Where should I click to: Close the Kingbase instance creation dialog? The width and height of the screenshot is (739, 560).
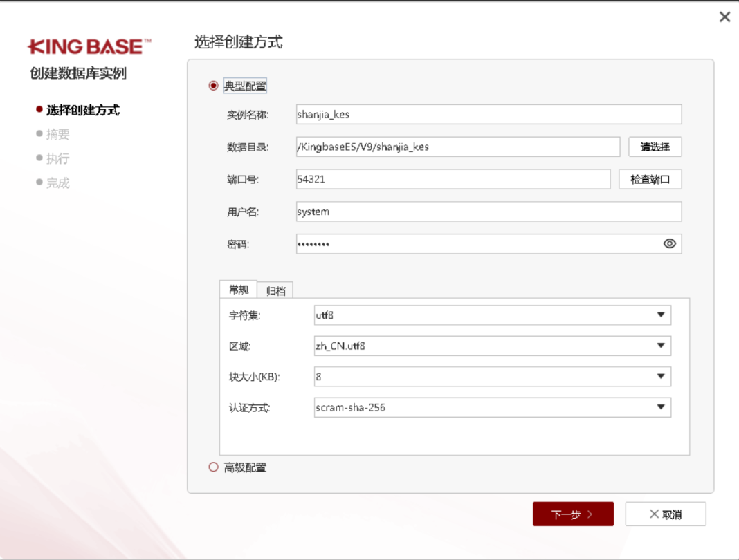click(724, 17)
